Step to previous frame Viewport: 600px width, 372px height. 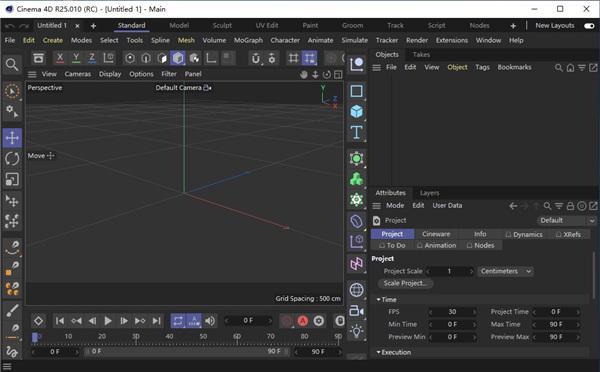[x=92, y=321]
